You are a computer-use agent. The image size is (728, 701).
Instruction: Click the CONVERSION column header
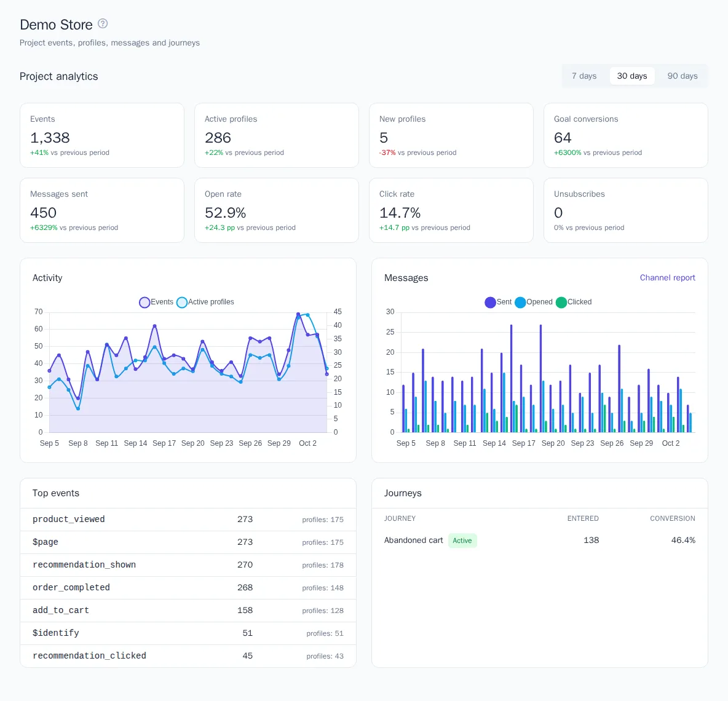[x=672, y=518]
